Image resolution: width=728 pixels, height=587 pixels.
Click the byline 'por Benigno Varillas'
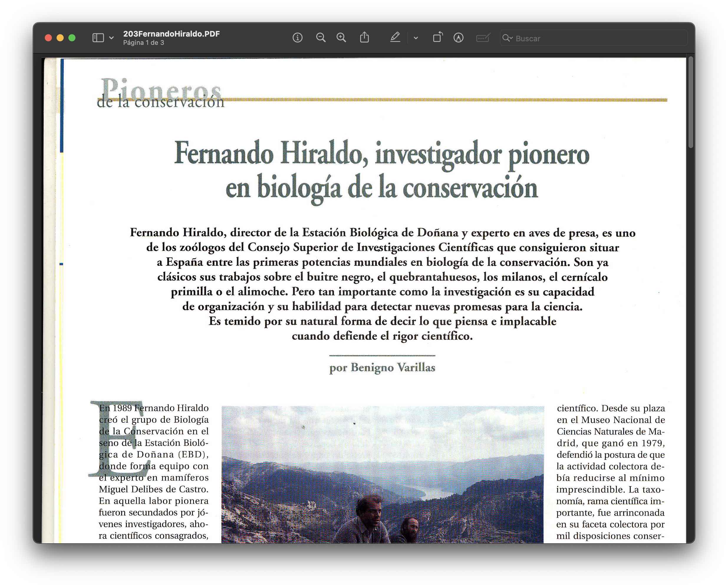[x=382, y=367]
